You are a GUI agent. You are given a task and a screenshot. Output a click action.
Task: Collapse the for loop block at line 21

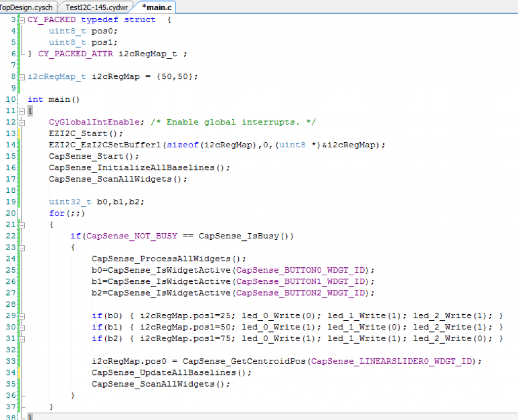[22, 225]
